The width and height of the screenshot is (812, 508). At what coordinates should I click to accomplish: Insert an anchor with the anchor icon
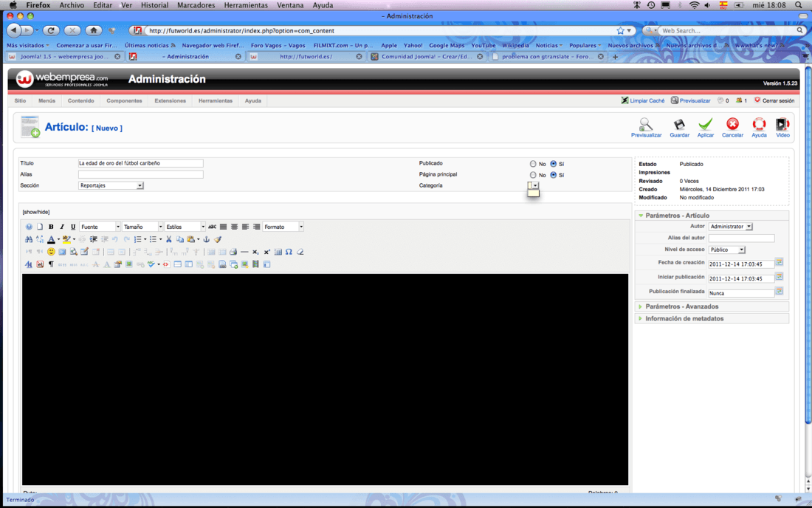coord(206,239)
